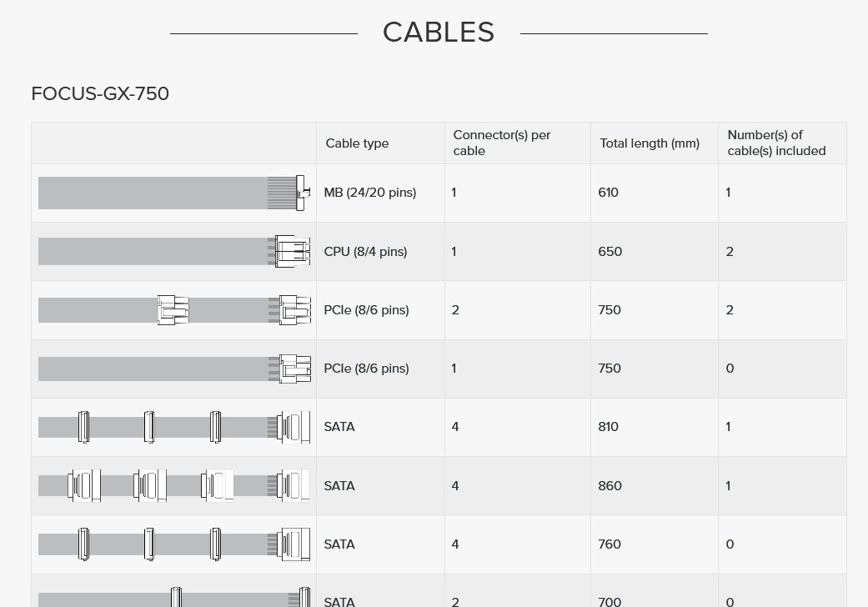The width and height of the screenshot is (868, 607).
Task: Click the CABLES section heading
Action: [439, 32]
